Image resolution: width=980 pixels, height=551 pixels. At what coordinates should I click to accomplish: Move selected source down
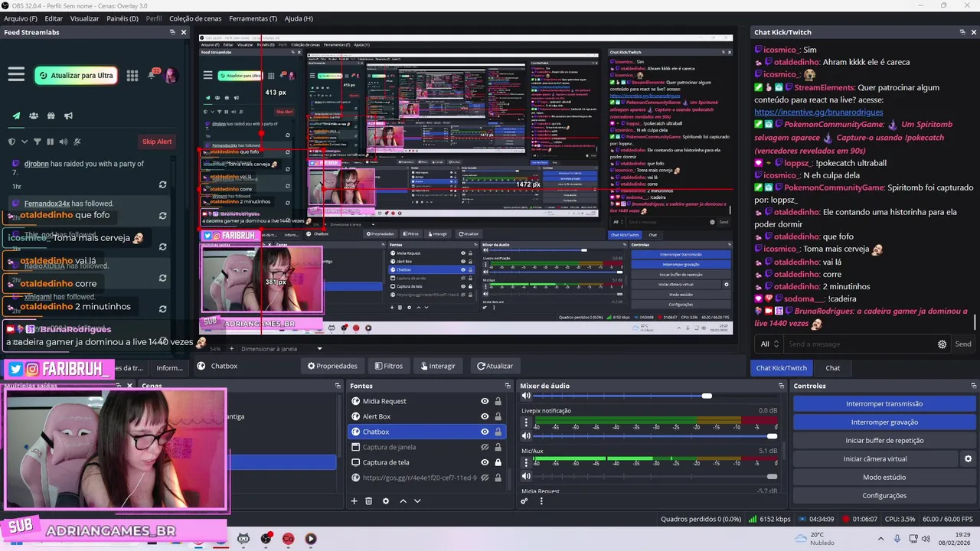(x=417, y=501)
